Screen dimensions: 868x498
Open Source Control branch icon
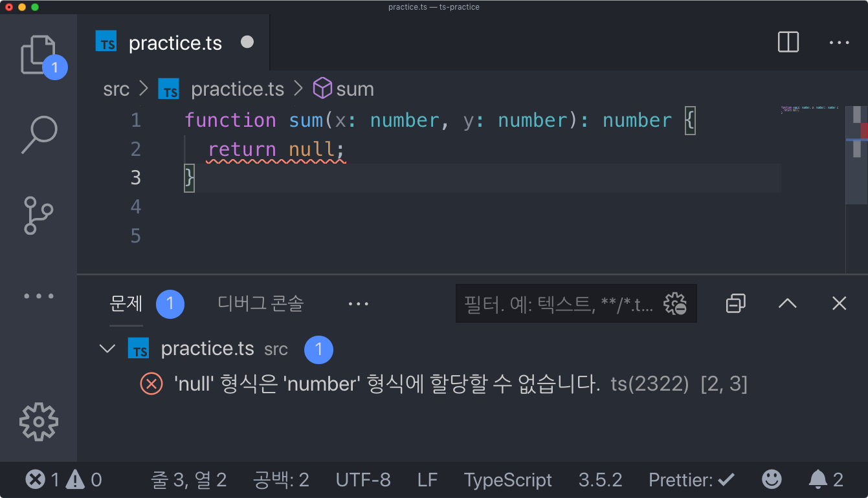click(39, 215)
